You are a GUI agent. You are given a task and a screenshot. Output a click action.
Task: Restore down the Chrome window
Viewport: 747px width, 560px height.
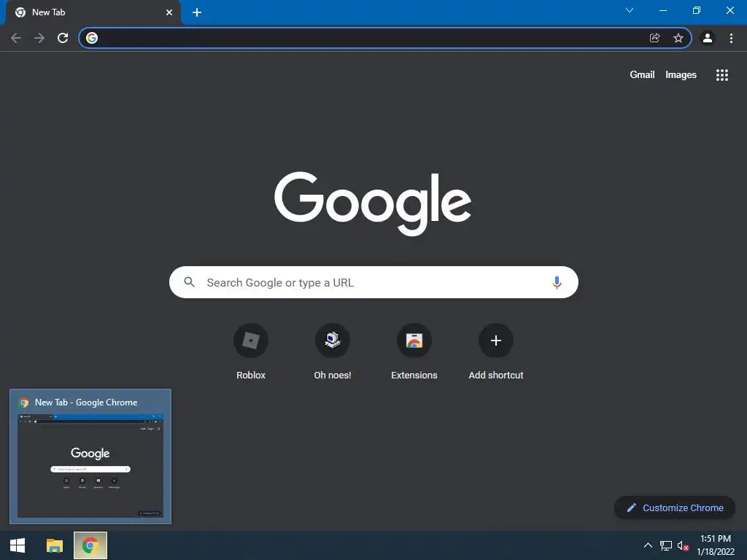tap(697, 10)
